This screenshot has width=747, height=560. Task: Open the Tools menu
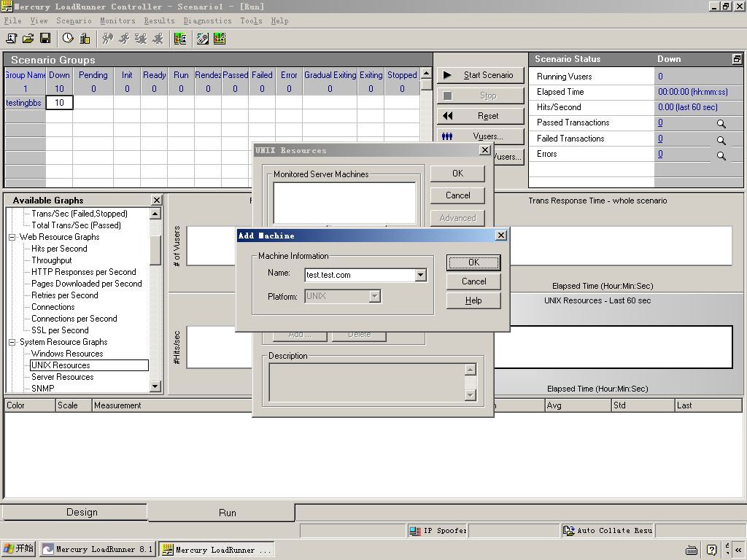coord(251,21)
